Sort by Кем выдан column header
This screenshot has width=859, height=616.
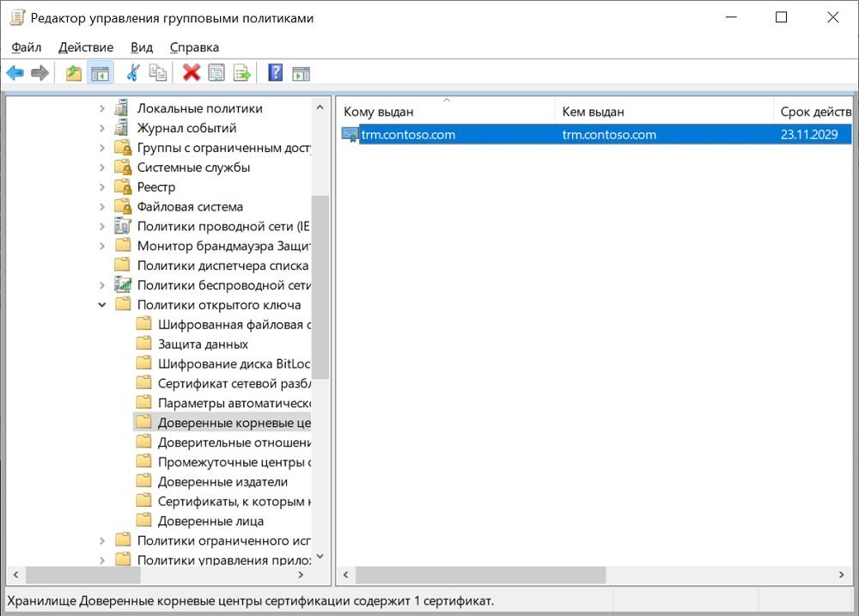[x=664, y=111]
